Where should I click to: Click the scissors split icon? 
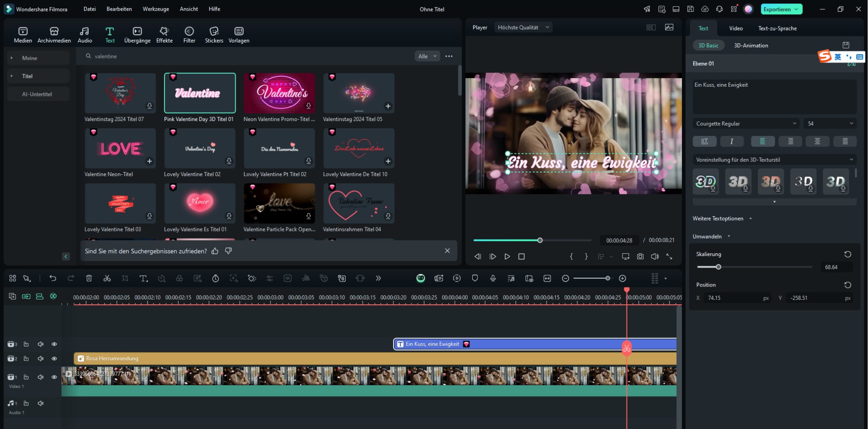tap(107, 278)
